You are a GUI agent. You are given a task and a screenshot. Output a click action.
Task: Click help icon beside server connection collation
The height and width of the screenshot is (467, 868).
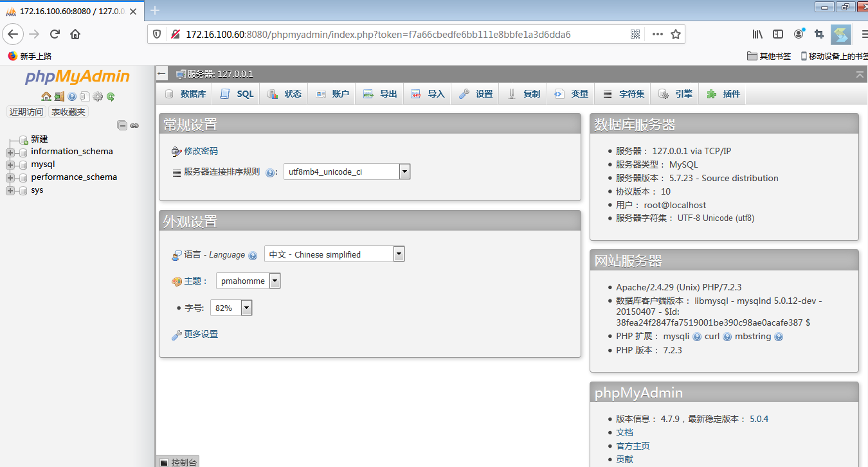271,172
